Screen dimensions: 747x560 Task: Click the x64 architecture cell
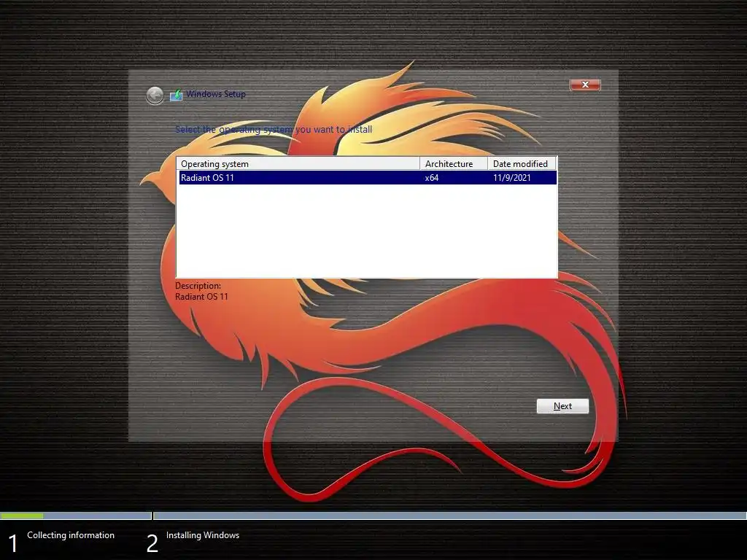[432, 178]
